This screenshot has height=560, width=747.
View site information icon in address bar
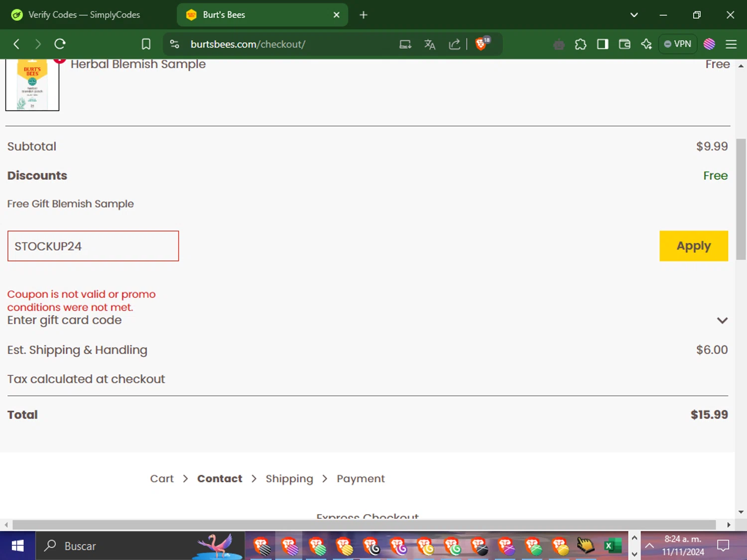(x=174, y=44)
